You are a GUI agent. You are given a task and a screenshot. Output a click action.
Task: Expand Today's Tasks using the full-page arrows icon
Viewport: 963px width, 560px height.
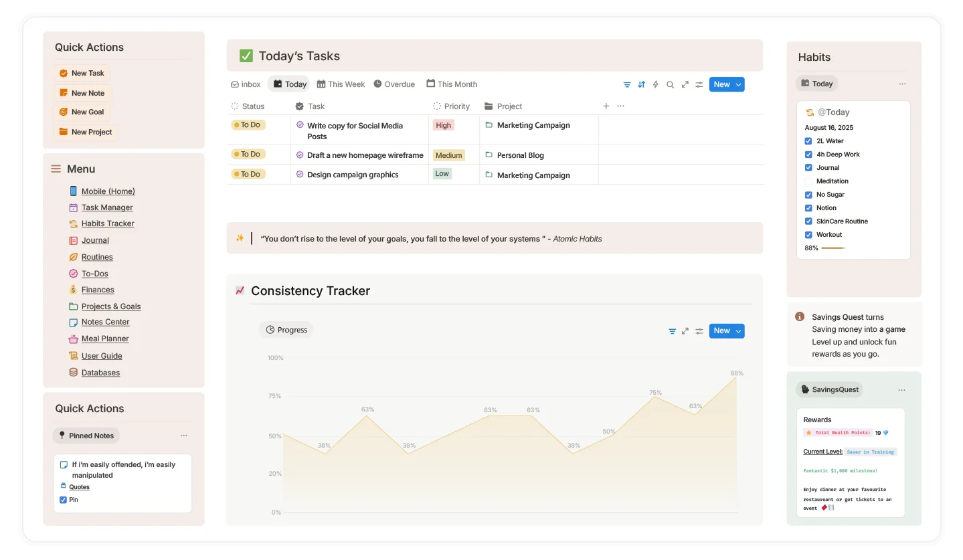685,84
